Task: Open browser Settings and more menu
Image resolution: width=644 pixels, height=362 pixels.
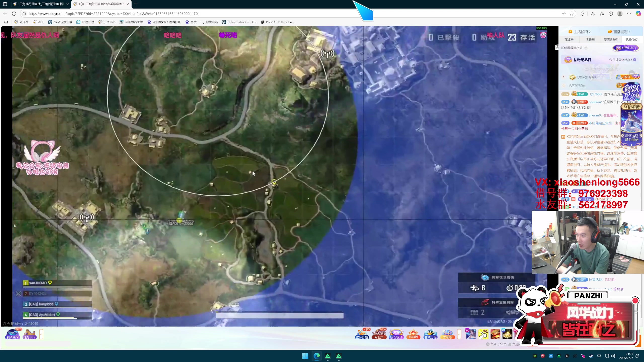Action: 629,14
